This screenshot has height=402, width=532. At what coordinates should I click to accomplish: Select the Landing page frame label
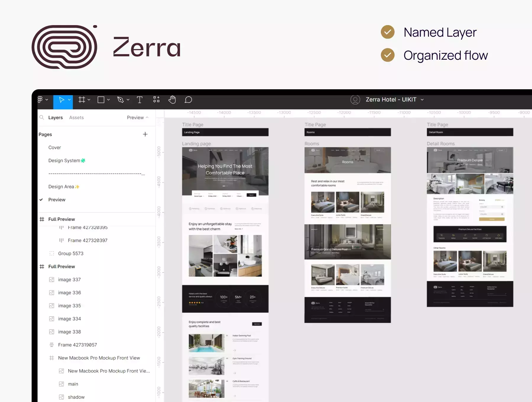coord(196,144)
